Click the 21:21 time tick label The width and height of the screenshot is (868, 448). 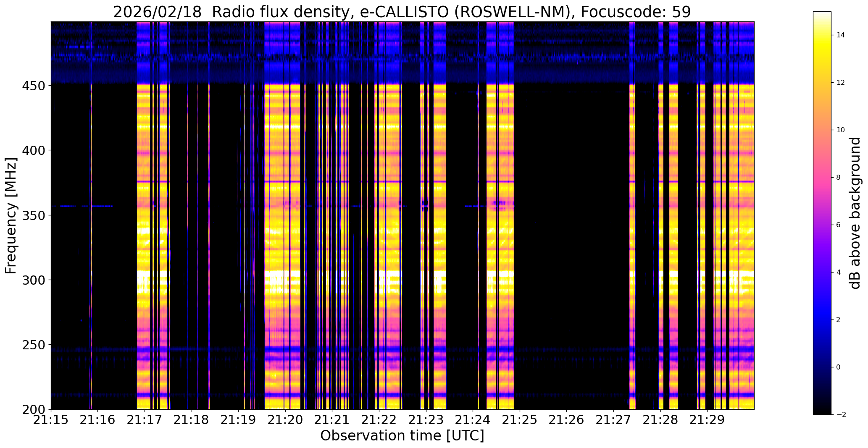click(332, 420)
